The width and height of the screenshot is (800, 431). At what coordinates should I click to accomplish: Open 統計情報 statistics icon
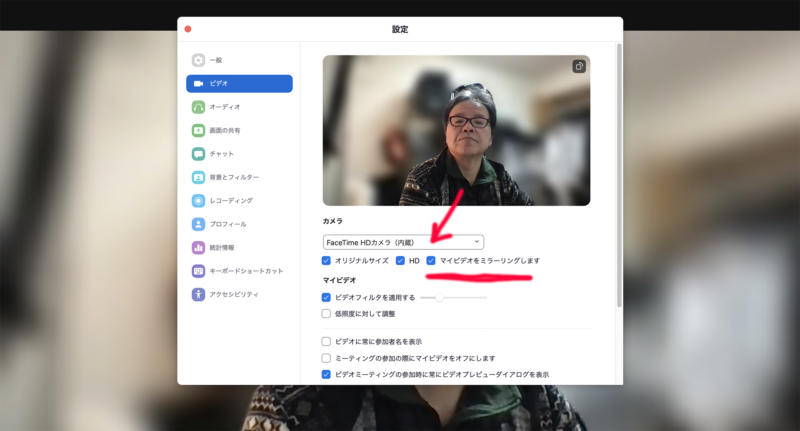(x=198, y=248)
